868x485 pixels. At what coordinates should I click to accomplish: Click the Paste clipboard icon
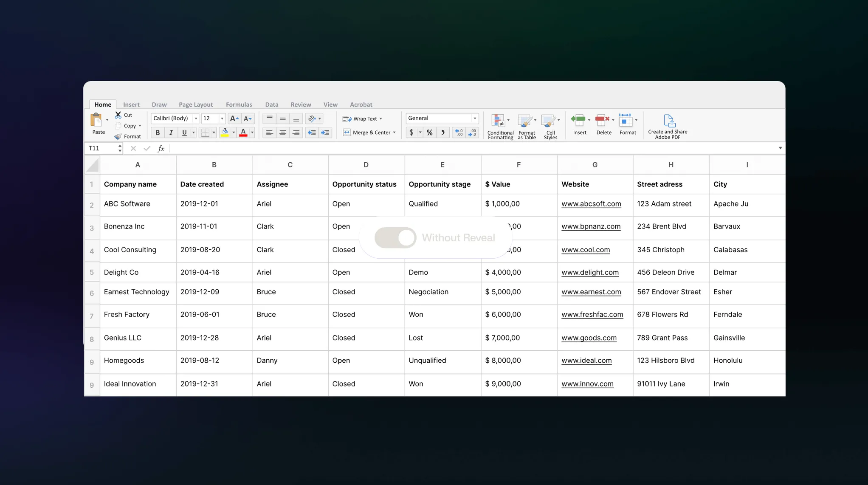[96, 120]
